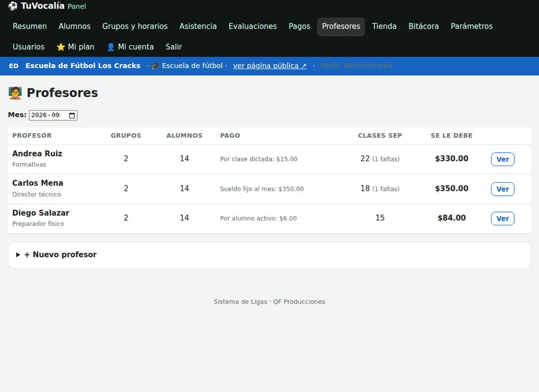Select the name Carlos Mena
This screenshot has width=539, height=392.
(x=38, y=183)
